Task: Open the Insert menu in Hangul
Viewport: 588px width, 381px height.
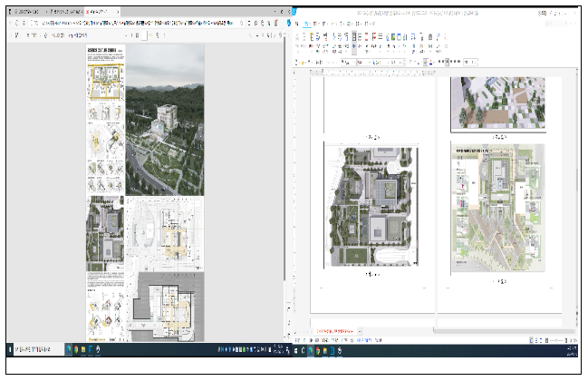Action: coord(324,24)
